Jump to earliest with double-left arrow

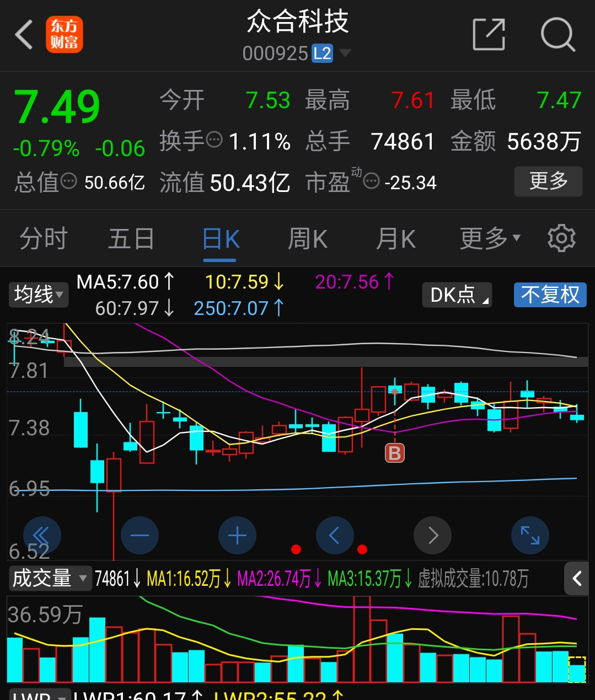pyautogui.click(x=42, y=536)
